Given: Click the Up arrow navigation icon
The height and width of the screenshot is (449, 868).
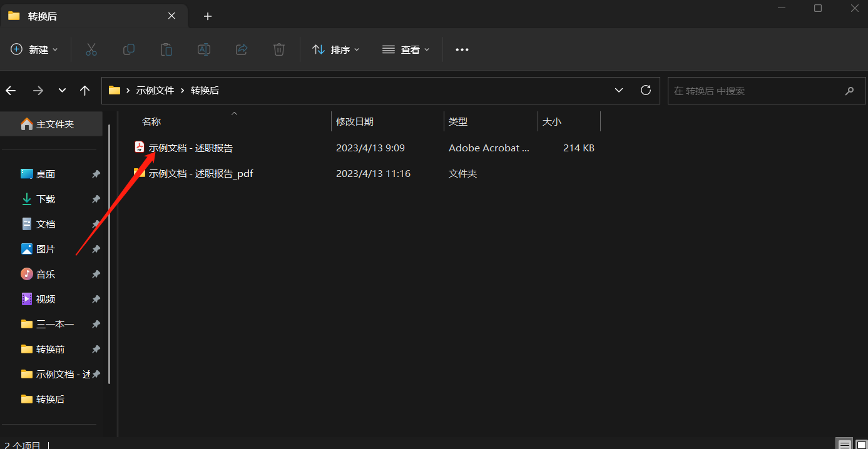Looking at the screenshot, I should [x=85, y=90].
